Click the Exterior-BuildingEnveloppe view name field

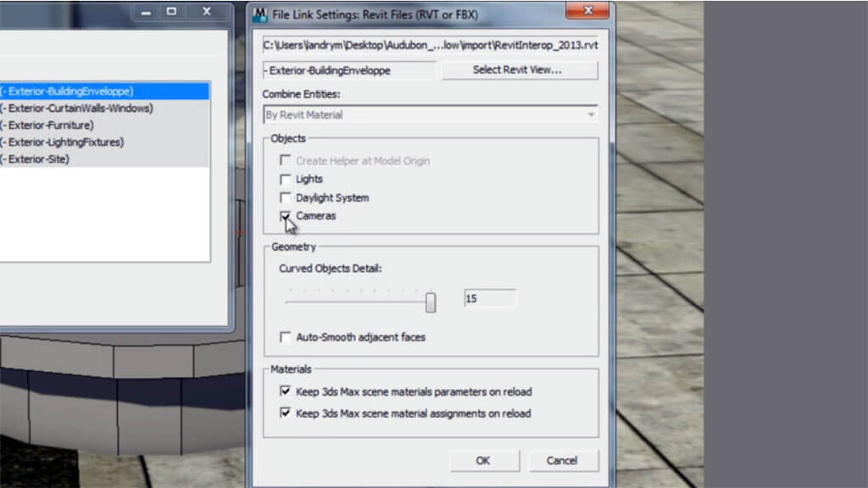(x=349, y=70)
